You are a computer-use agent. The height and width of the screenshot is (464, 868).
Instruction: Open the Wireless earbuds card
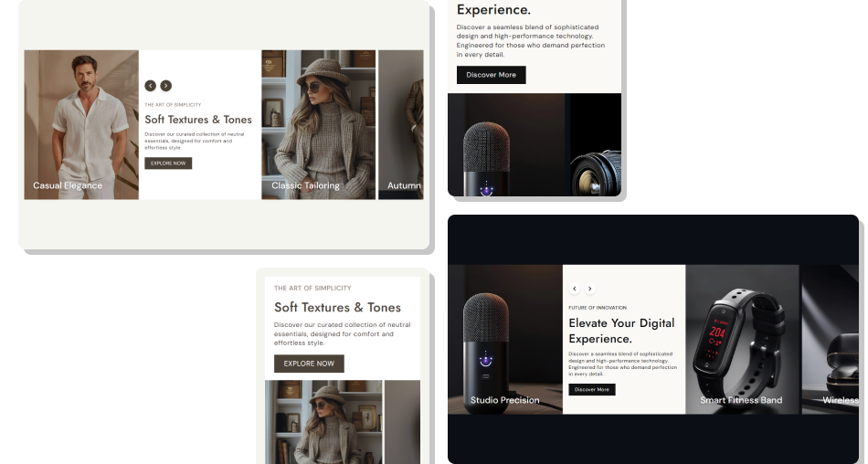[x=831, y=340]
